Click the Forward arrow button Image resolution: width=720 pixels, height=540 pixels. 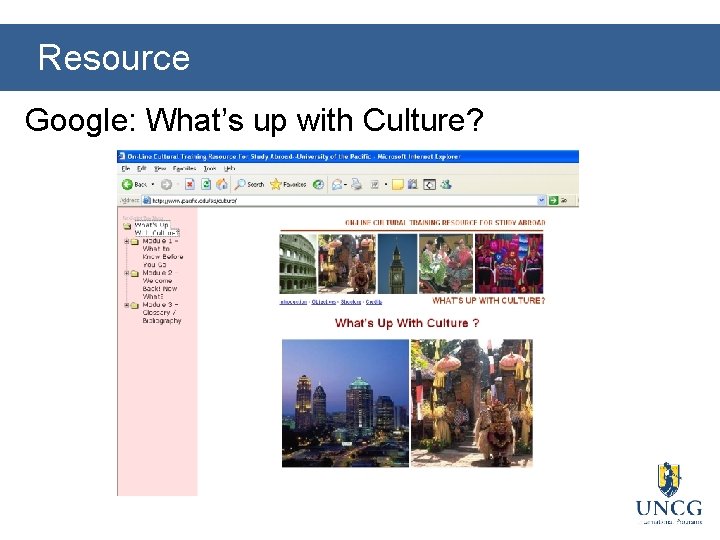click(166, 185)
